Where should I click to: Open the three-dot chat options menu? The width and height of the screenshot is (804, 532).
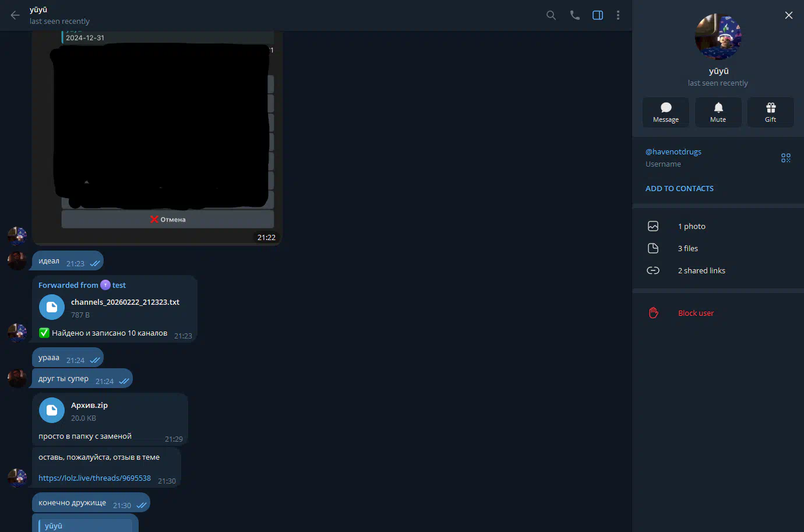click(x=618, y=15)
